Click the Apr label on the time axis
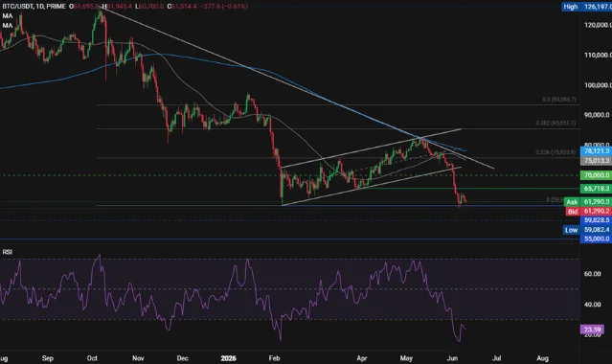 click(362, 358)
